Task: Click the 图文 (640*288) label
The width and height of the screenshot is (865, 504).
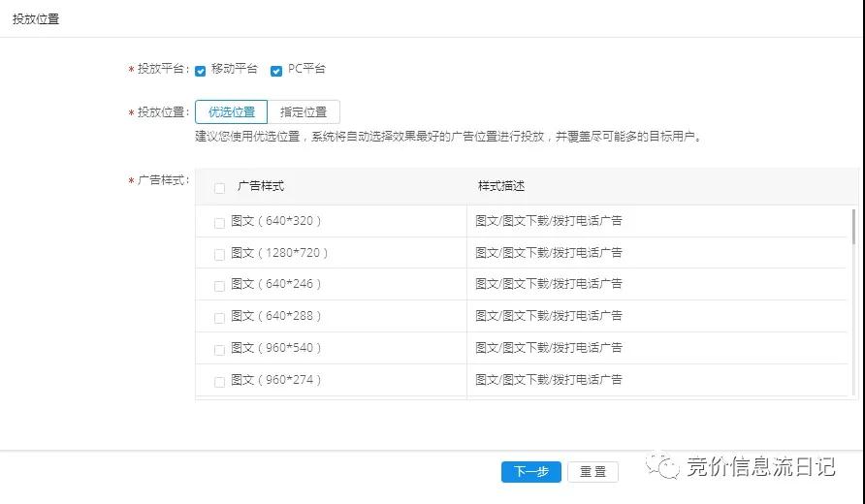Action: point(275,316)
